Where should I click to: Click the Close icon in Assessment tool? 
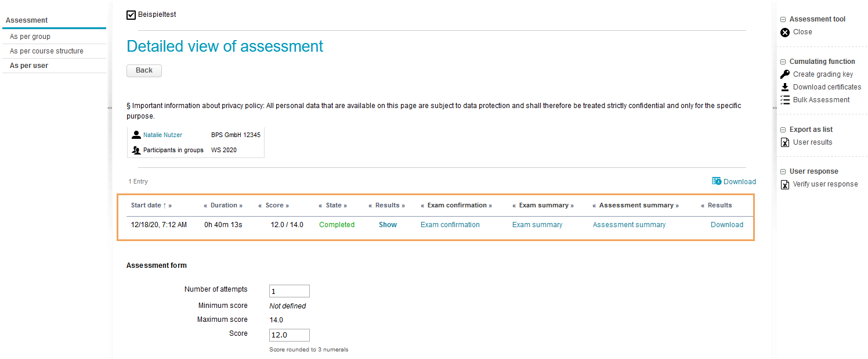(785, 33)
